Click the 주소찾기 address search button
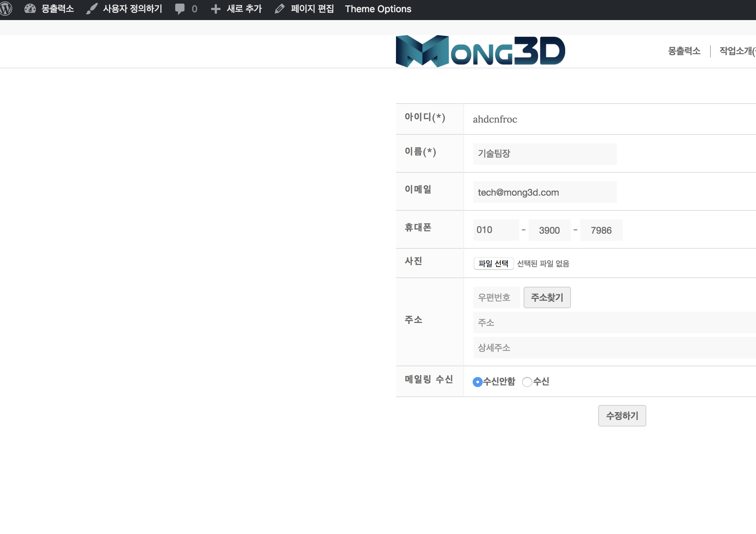Viewport: 756px width, 534px height. (547, 297)
